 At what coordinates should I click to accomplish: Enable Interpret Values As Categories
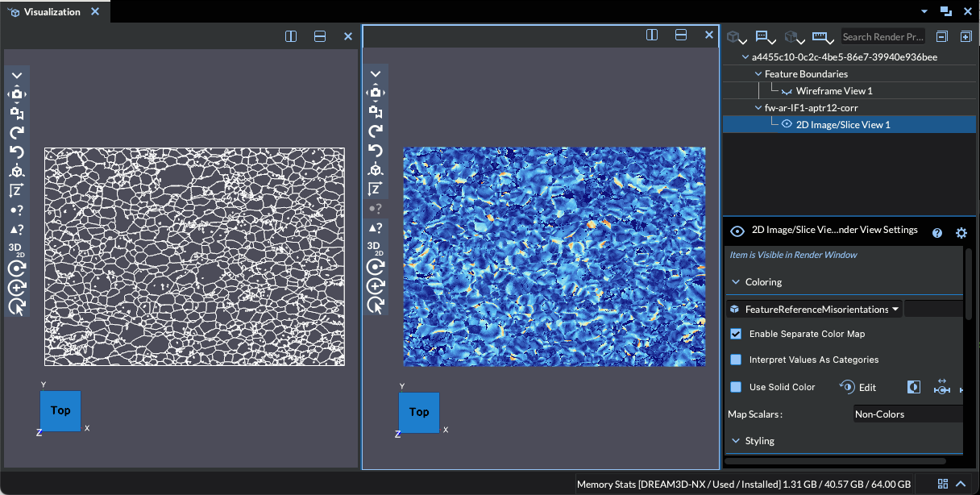(736, 360)
